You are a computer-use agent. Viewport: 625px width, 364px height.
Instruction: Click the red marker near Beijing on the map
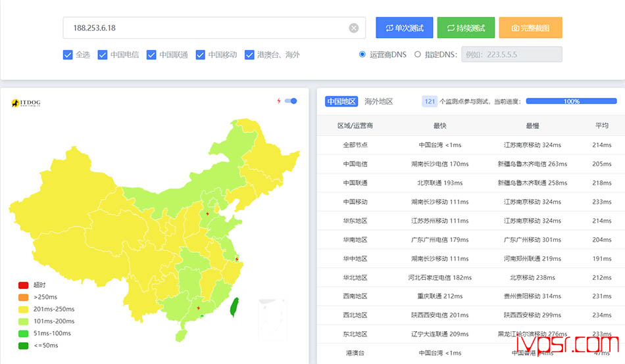tap(207, 214)
